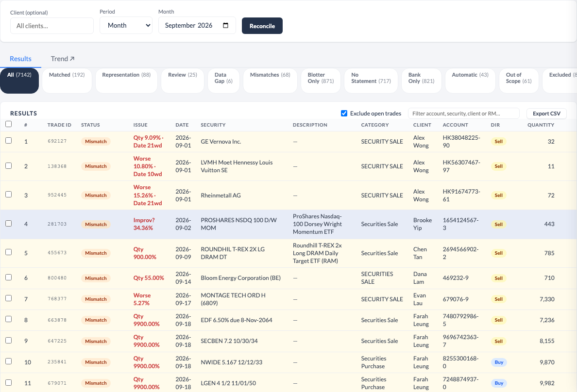577x392 pixels.
Task: Click issue text Improv? 34.36%
Action: 144,224
